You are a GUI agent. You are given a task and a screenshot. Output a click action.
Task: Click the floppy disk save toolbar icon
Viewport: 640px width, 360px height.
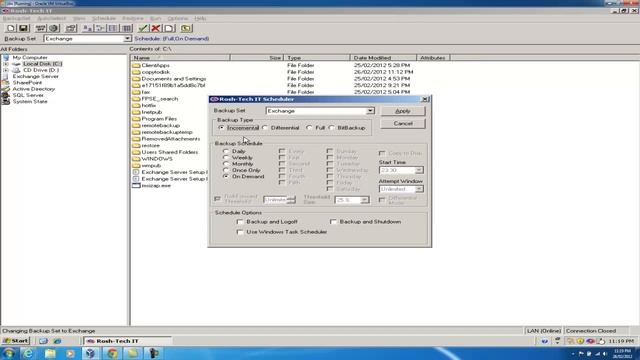click(x=23, y=28)
